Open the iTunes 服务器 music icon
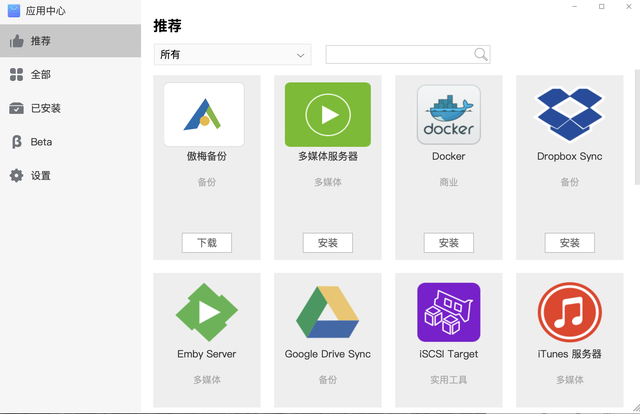This screenshot has width=640, height=414. [569, 312]
